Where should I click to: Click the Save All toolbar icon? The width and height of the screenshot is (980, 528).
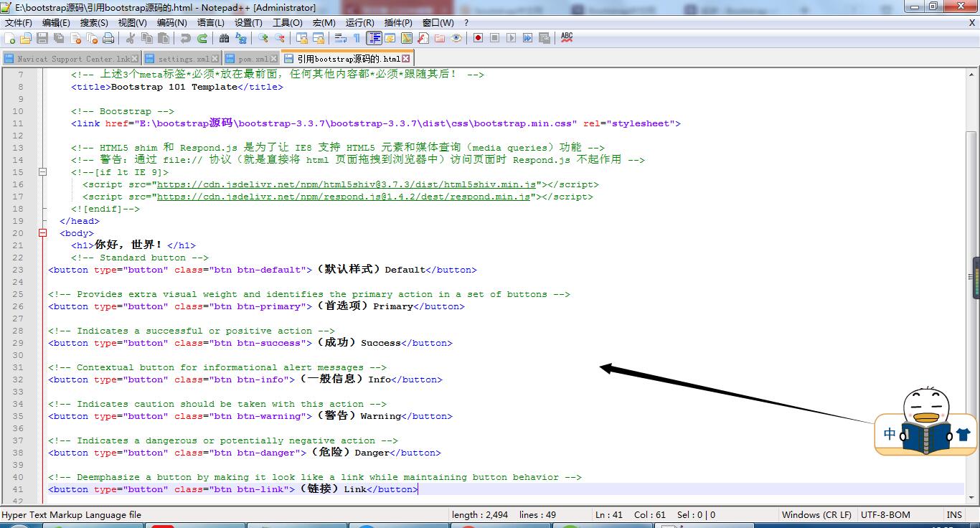(58, 38)
